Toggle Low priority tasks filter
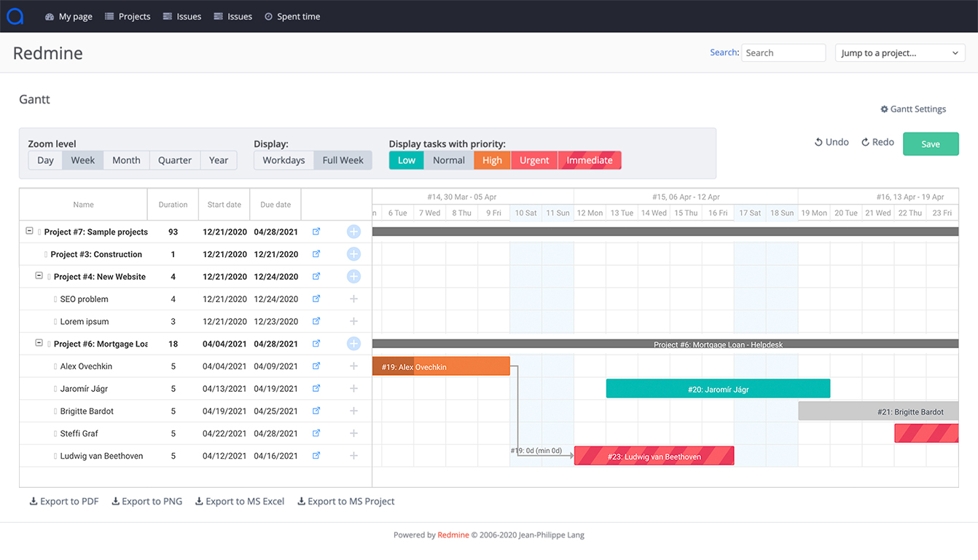This screenshot has width=978, height=560. 407,160
